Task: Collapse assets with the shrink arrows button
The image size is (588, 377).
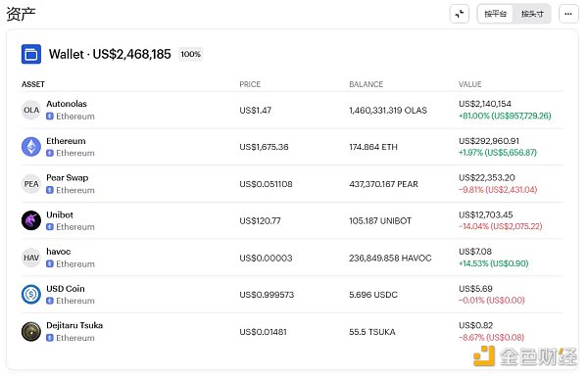Action: [x=460, y=14]
